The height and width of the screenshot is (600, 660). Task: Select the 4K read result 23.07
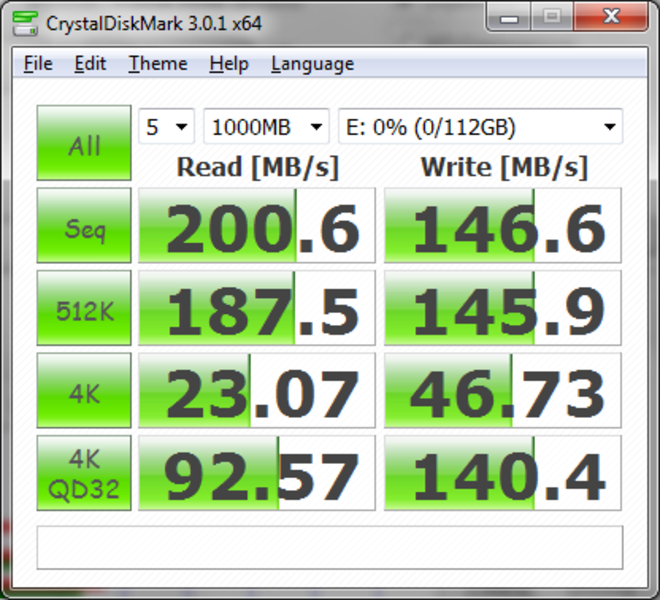click(257, 390)
